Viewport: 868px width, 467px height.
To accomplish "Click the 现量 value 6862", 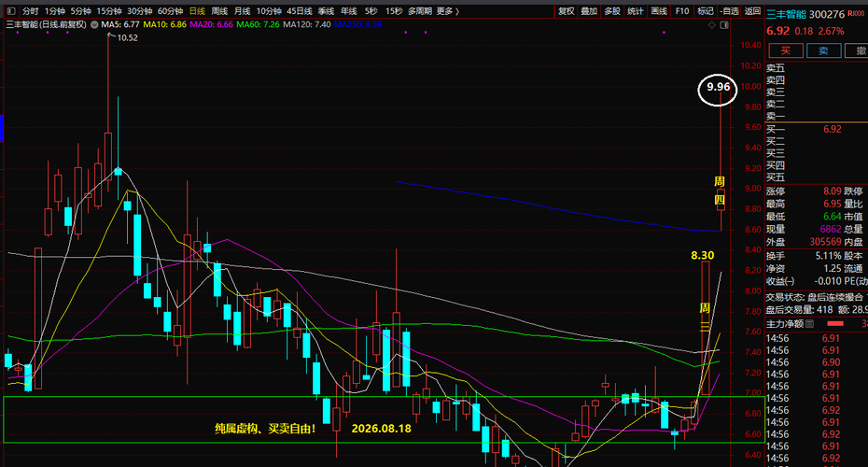I will point(831,230).
